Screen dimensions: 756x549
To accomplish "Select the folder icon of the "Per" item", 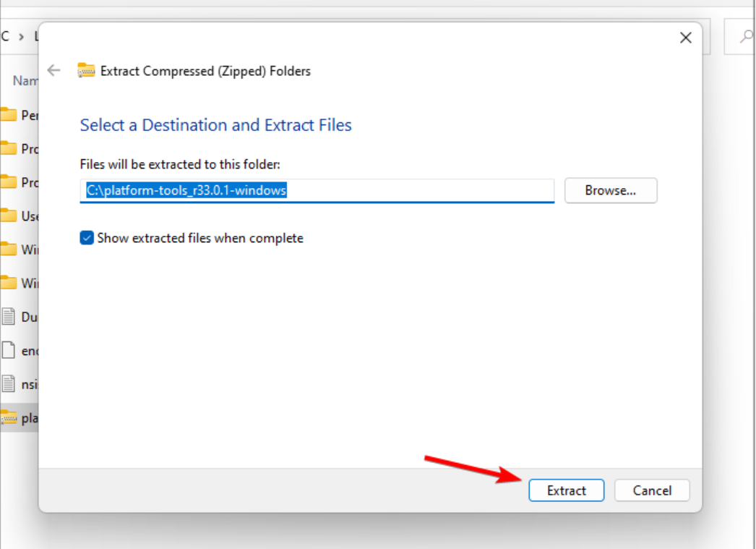I will click(9, 115).
